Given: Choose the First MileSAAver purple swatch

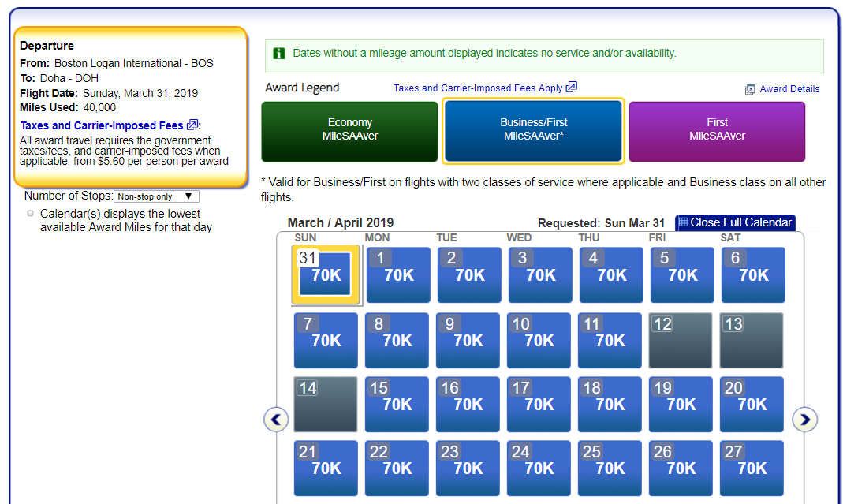Looking at the screenshot, I should [717, 132].
